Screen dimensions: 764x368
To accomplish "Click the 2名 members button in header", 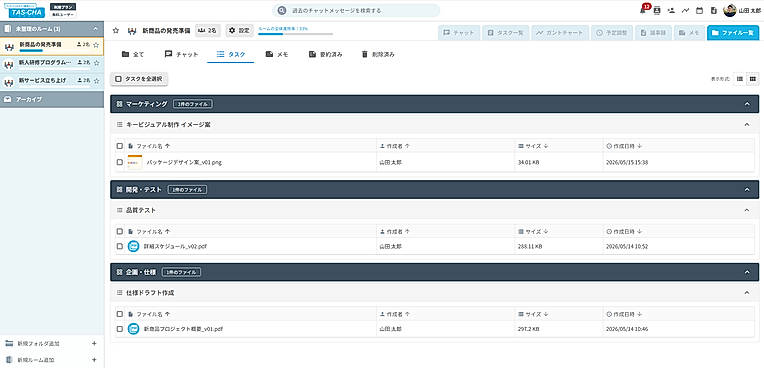I will [208, 31].
